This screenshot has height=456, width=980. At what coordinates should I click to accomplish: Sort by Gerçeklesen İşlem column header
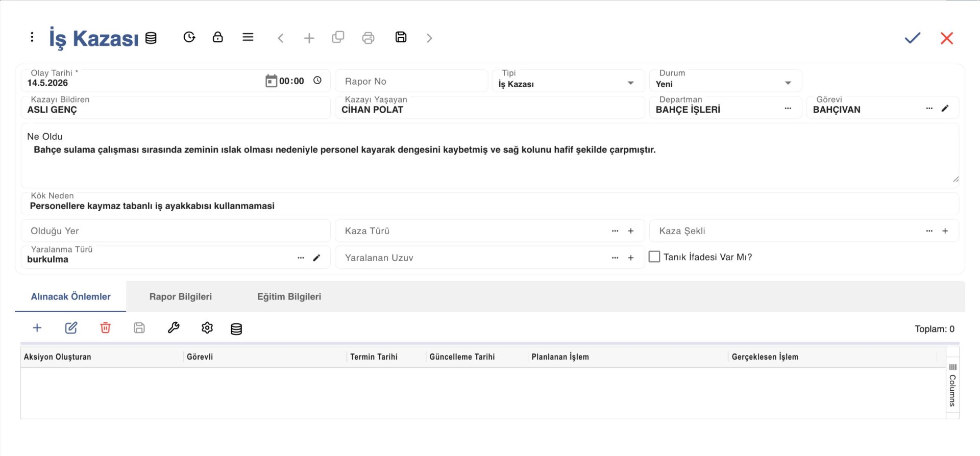tap(833, 357)
